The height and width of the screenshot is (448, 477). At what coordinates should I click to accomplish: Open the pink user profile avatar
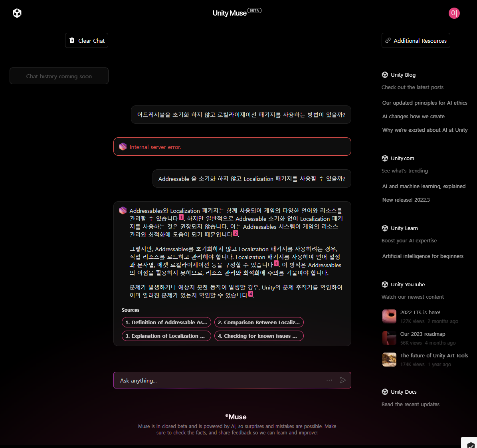pos(454,13)
